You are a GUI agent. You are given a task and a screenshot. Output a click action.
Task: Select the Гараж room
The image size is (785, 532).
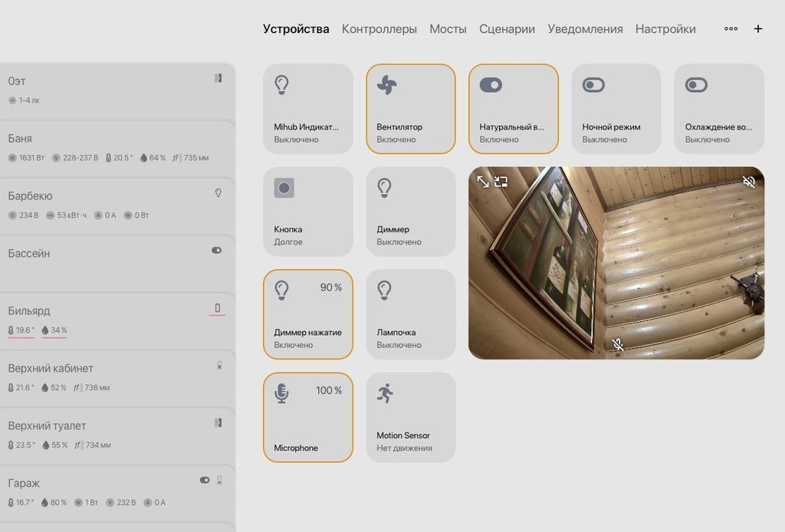point(117,494)
